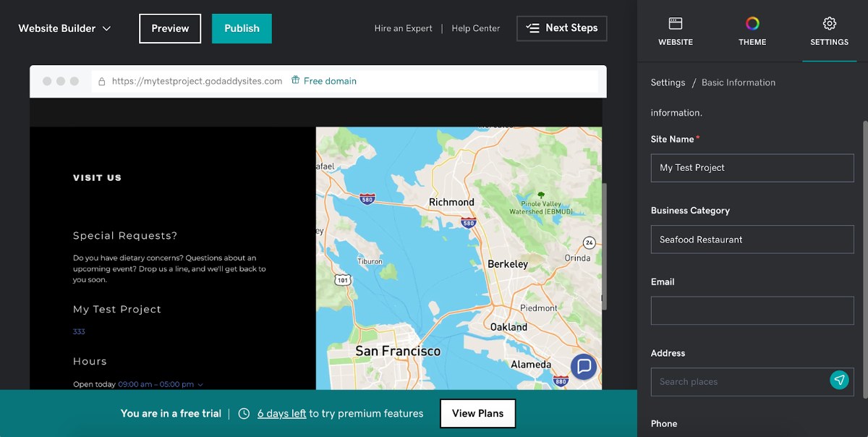The height and width of the screenshot is (437, 868).
Task: Click the padlock icon in address bar
Action: point(102,82)
